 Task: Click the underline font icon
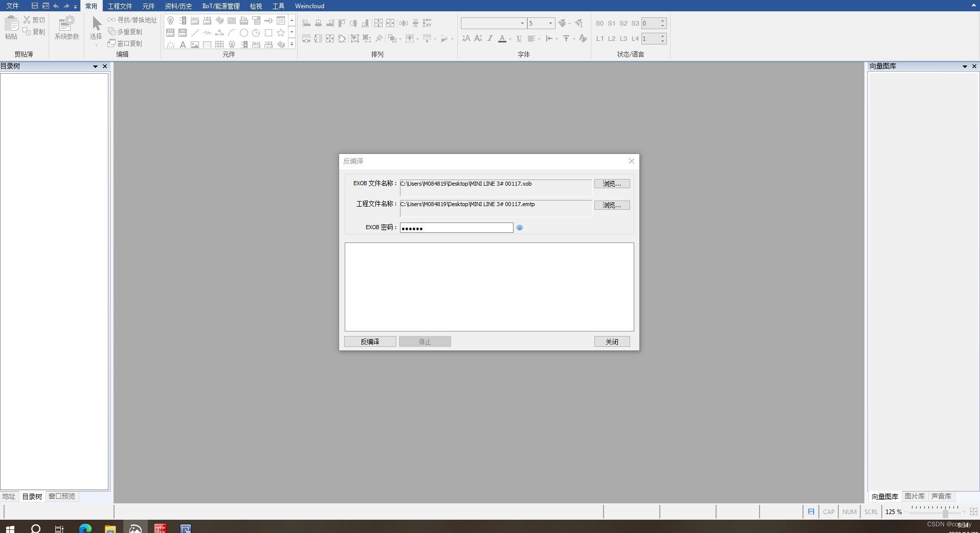point(519,38)
